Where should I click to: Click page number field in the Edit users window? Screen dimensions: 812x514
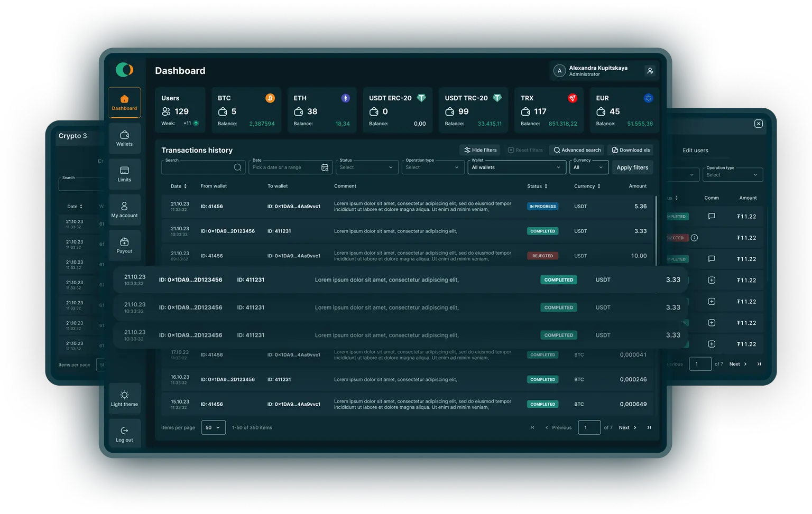click(x=700, y=364)
